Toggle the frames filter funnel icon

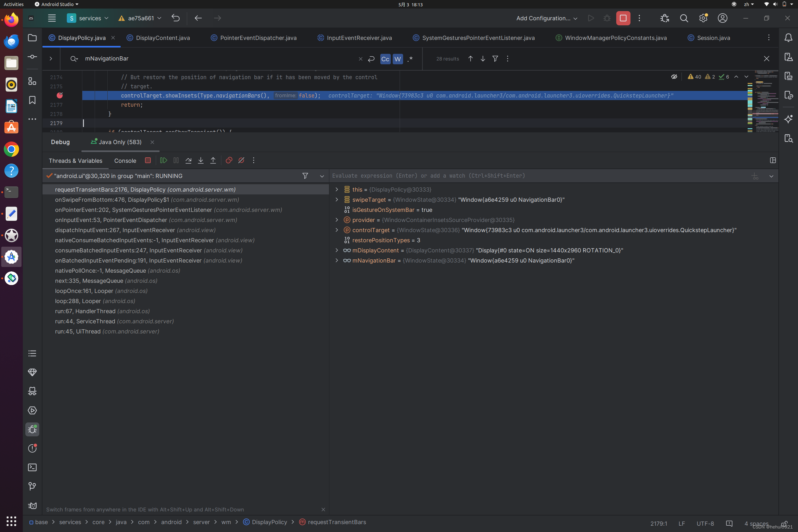click(305, 176)
